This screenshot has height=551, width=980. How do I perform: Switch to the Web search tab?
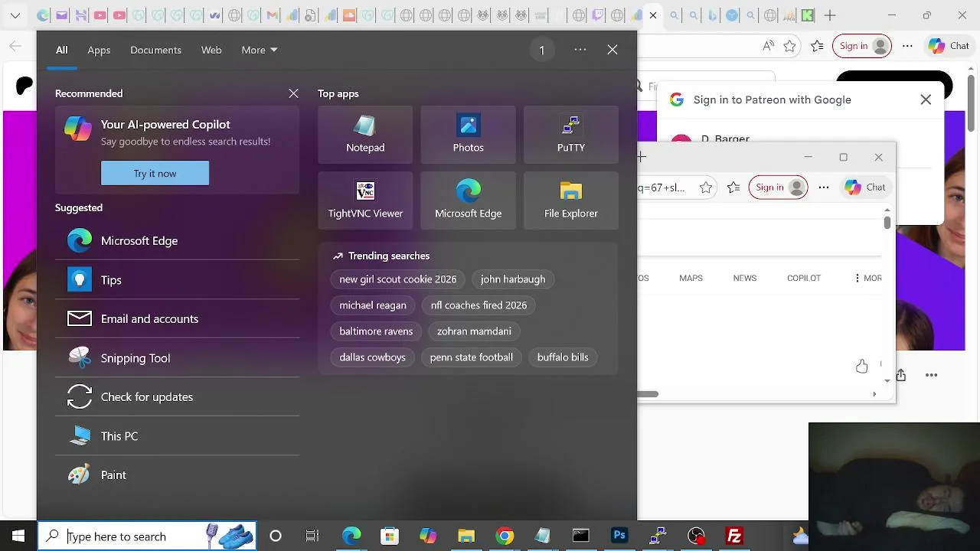[x=211, y=50]
